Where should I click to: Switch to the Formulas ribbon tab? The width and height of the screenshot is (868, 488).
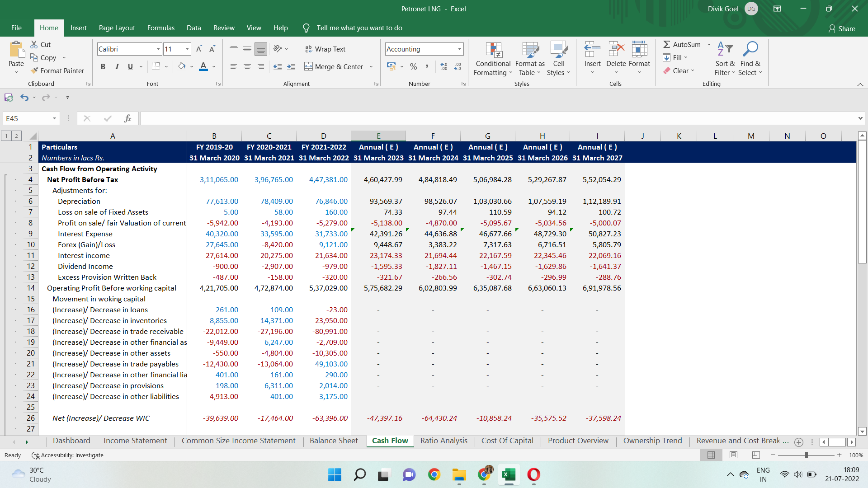(160, 28)
